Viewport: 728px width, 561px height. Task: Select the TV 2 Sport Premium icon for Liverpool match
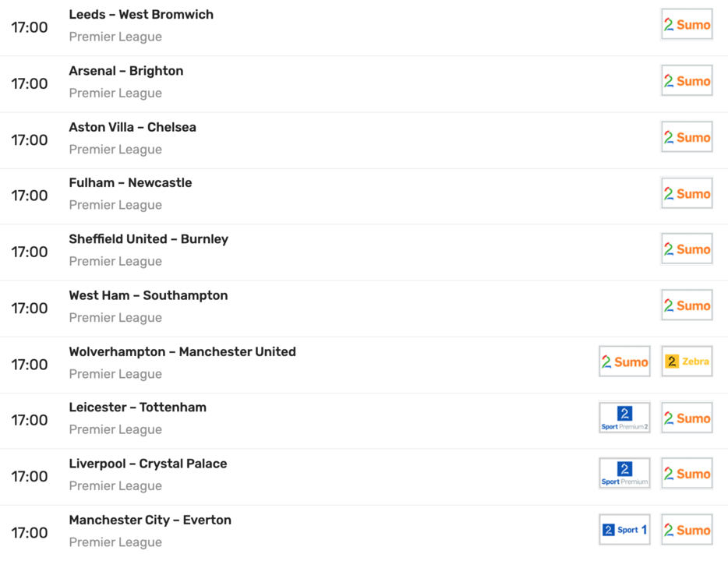pos(624,474)
